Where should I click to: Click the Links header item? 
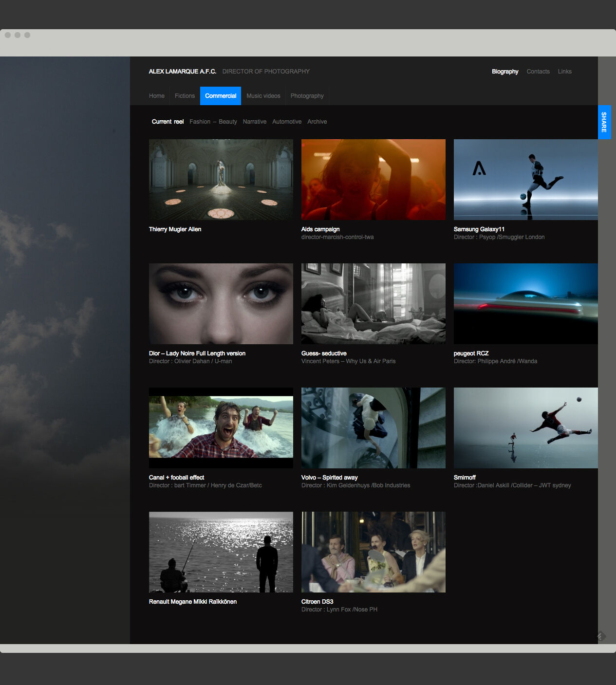(564, 72)
